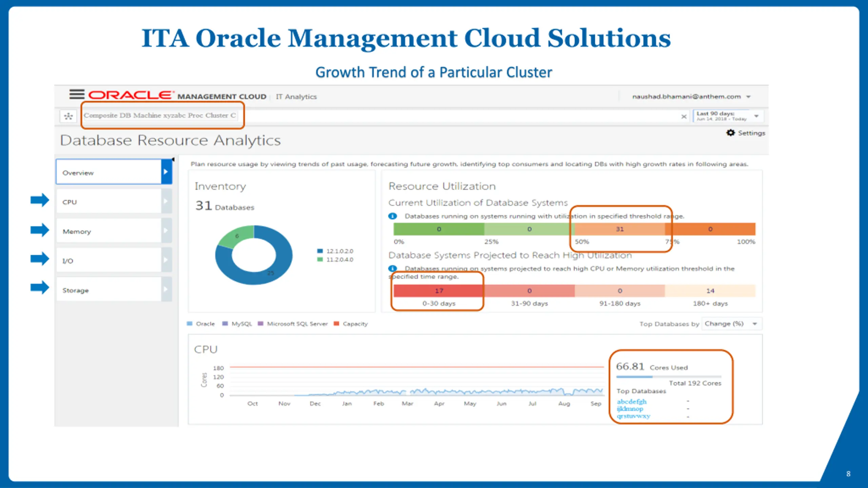Click the info icon for Projected High Utilization
The image size is (868, 488).
point(393,268)
